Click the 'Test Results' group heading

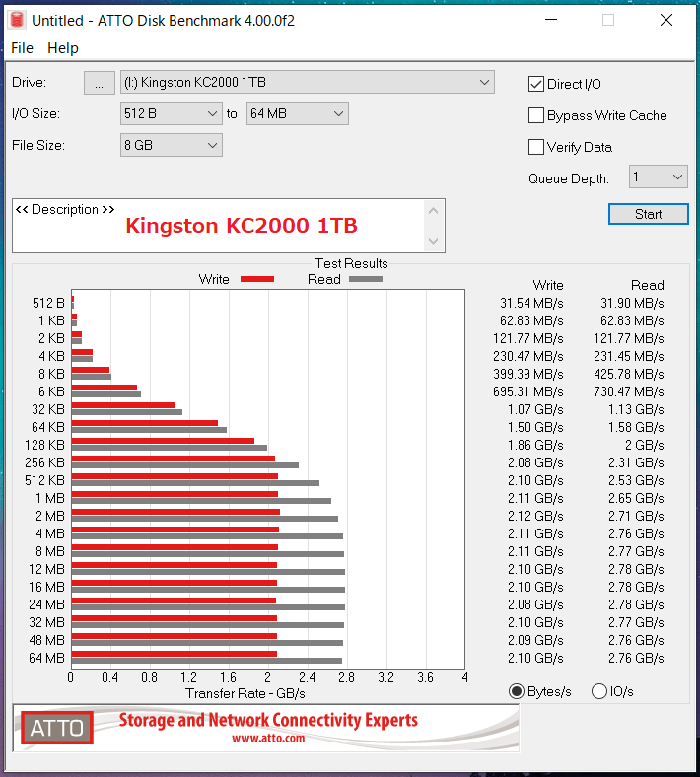351,263
